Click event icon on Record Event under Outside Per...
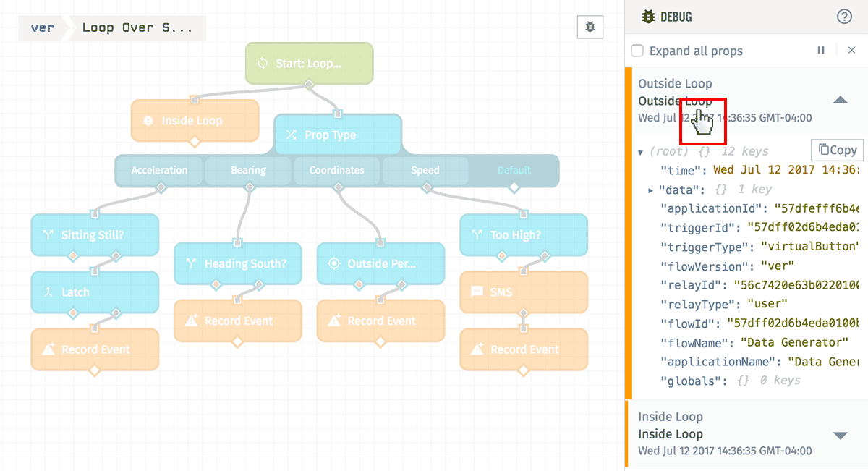Image resolution: width=868 pixels, height=471 pixels. pos(334,321)
